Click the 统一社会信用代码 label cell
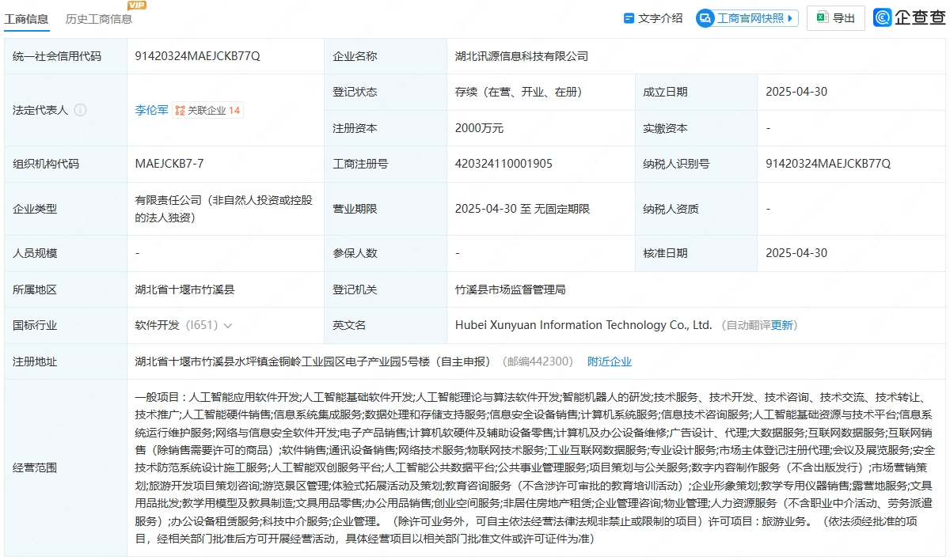 65,56
